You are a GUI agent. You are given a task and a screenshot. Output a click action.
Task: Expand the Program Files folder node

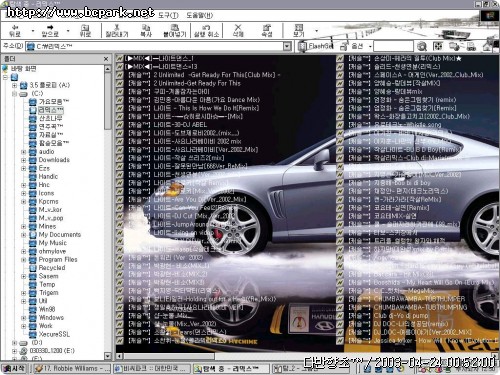click(x=24, y=260)
